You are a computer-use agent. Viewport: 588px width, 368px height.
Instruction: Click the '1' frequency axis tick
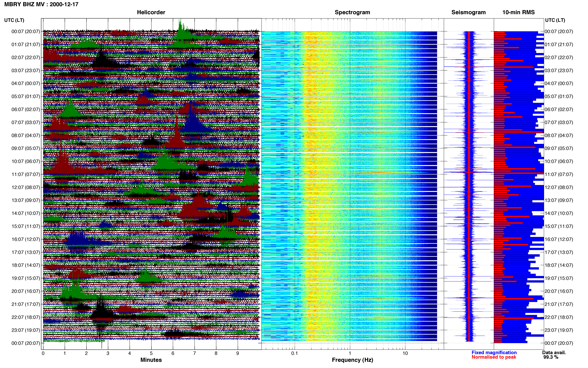coord(350,353)
